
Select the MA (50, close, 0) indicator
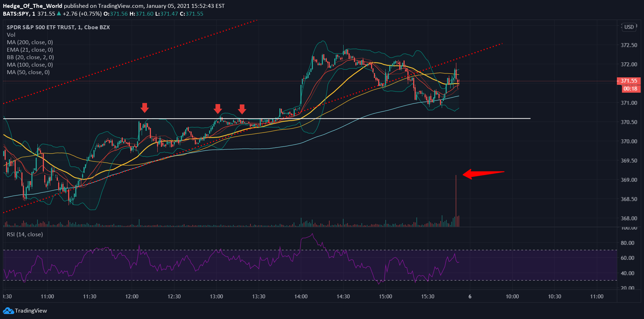[x=28, y=72]
